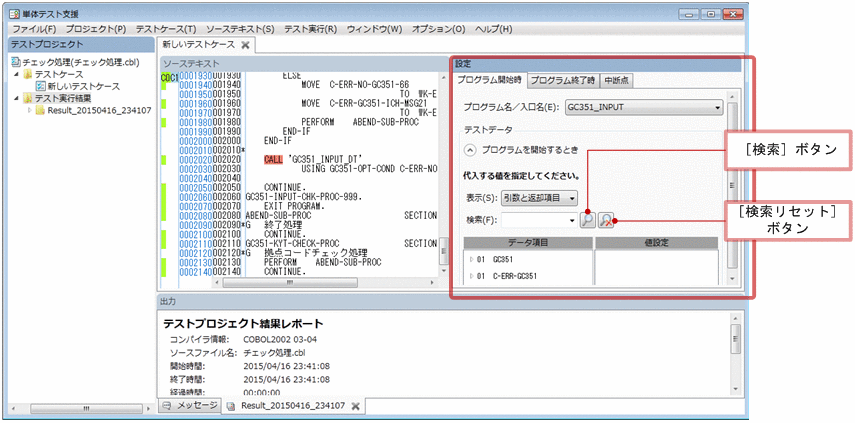Switch to the プログラム終了時 tab
Screen dimensions: 855x423
563,80
